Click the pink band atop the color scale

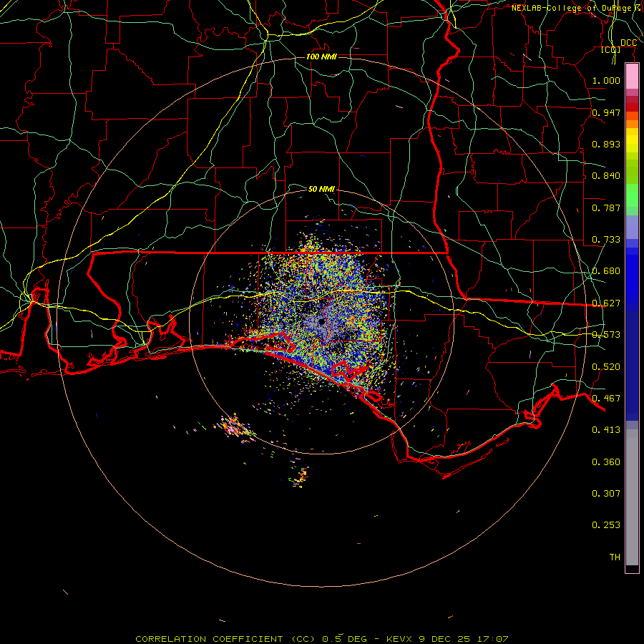(x=632, y=77)
